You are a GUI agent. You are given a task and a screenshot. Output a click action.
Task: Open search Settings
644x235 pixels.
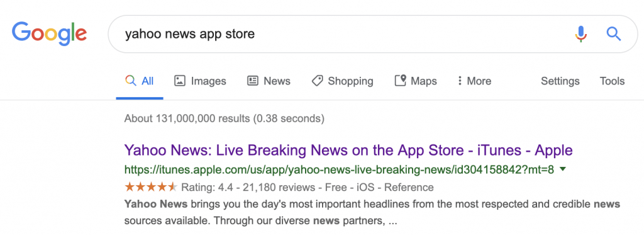(560, 81)
